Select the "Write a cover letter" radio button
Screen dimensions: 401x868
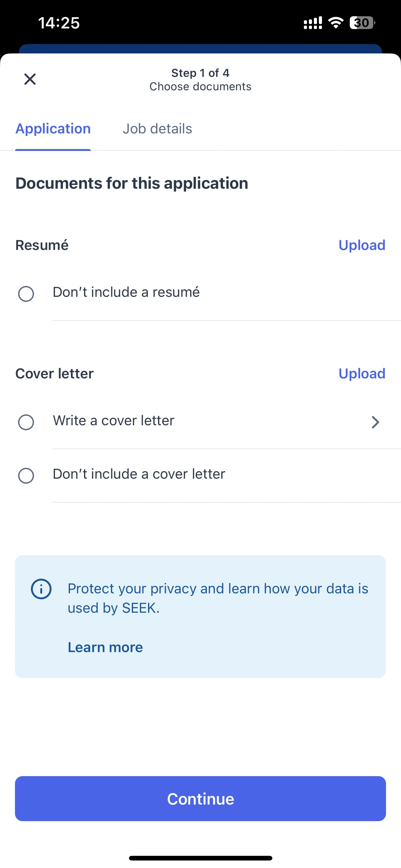tap(26, 422)
